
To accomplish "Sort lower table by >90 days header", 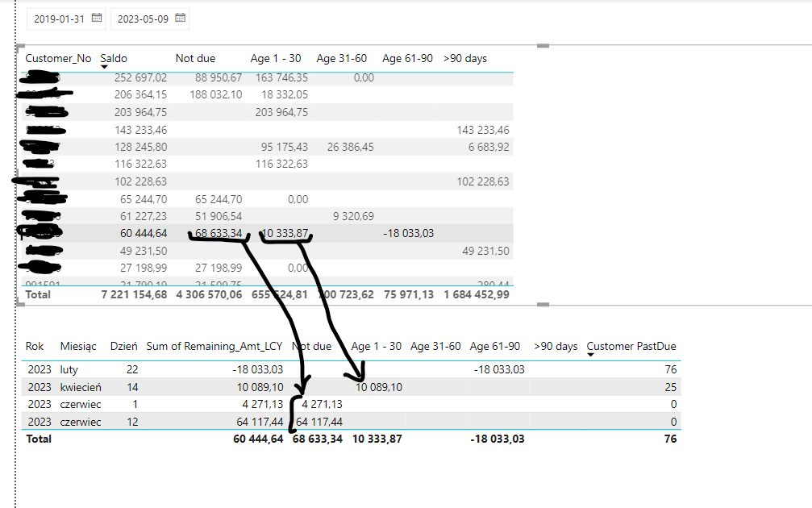I will coord(556,346).
